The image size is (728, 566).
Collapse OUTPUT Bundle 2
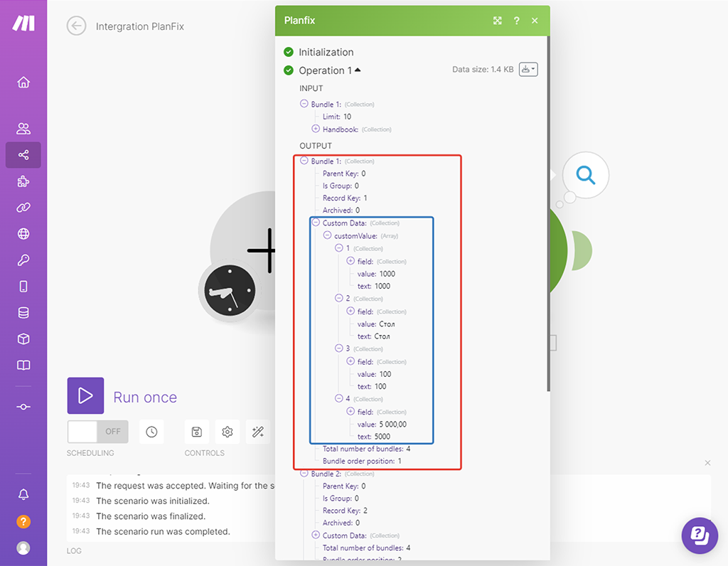(x=304, y=473)
